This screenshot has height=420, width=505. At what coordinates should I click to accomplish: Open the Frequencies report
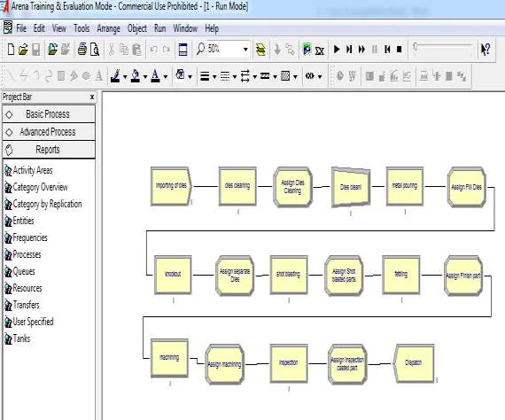pos(30,237)
